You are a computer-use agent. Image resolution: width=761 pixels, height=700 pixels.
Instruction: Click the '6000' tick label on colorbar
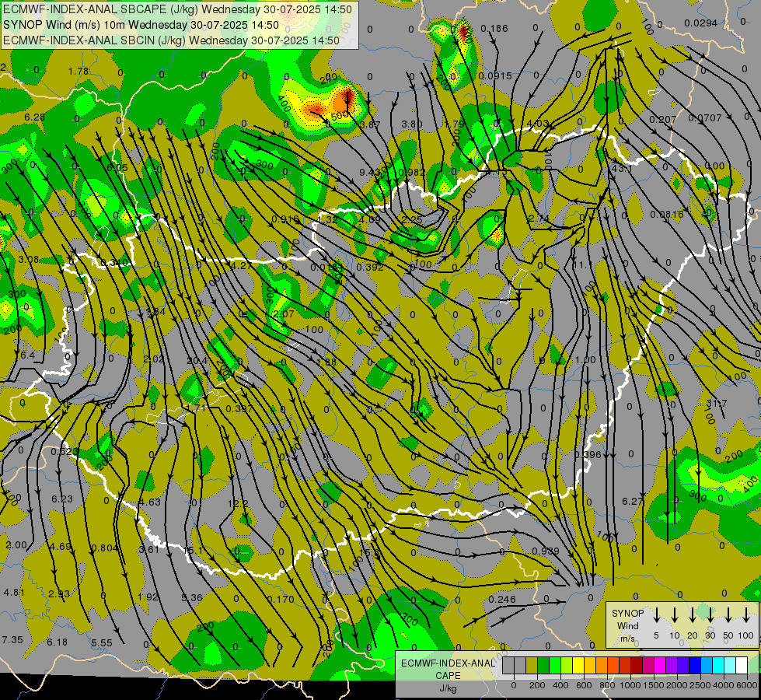[x=748, y=685]
